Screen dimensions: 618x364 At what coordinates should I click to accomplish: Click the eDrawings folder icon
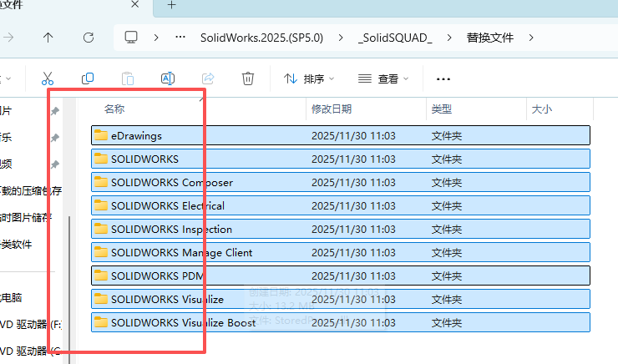(101, 135)
